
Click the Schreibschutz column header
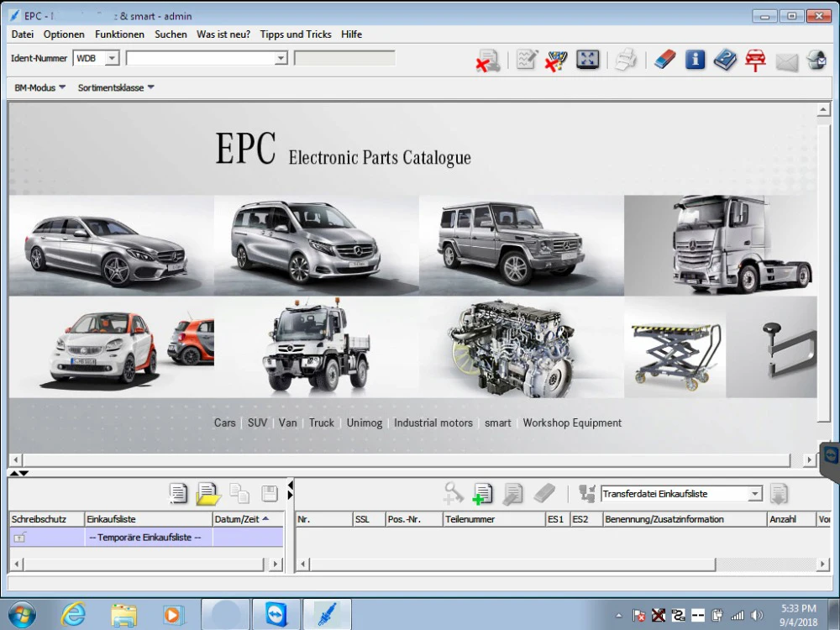tap(47, 518)
